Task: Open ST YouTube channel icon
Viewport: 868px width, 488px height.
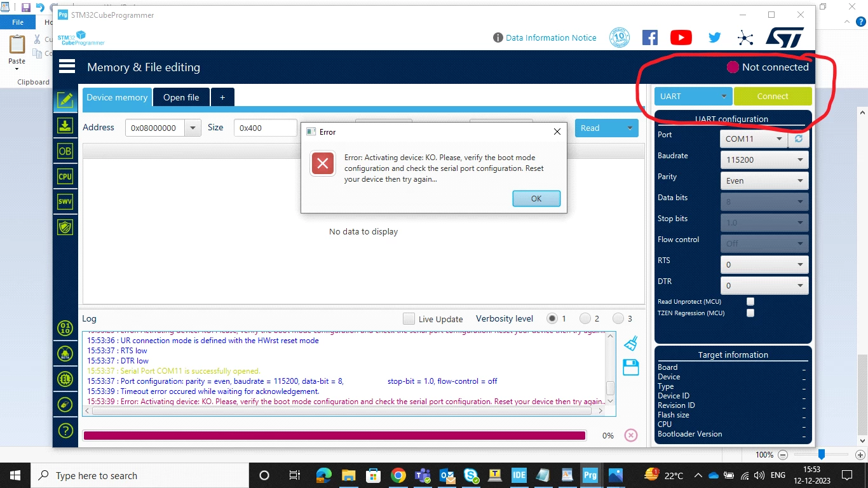Action: point(681,37)
